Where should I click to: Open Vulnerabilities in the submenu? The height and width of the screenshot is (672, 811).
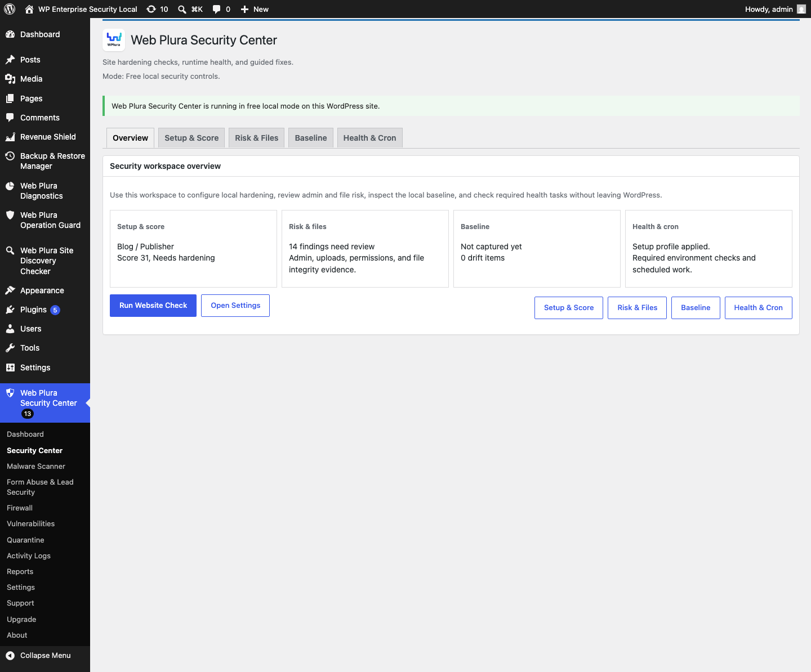click(x=31, y=524)
